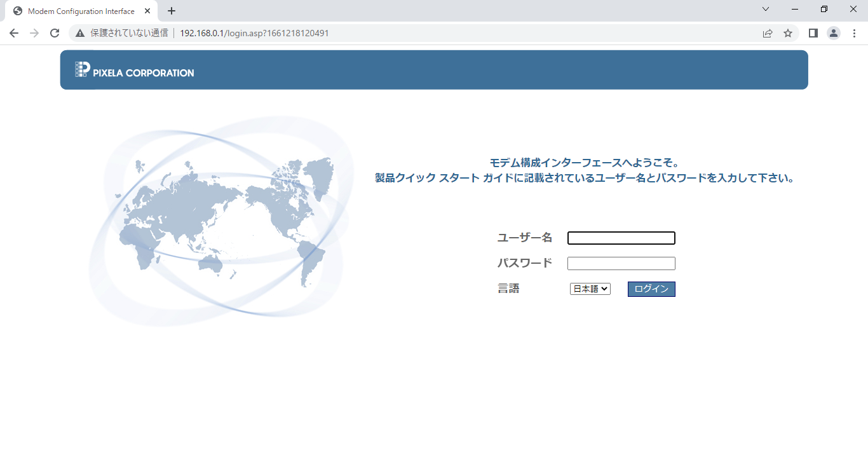The image size is (868, 457).
Task: Click the 言語 label
Action: (508, 289)
